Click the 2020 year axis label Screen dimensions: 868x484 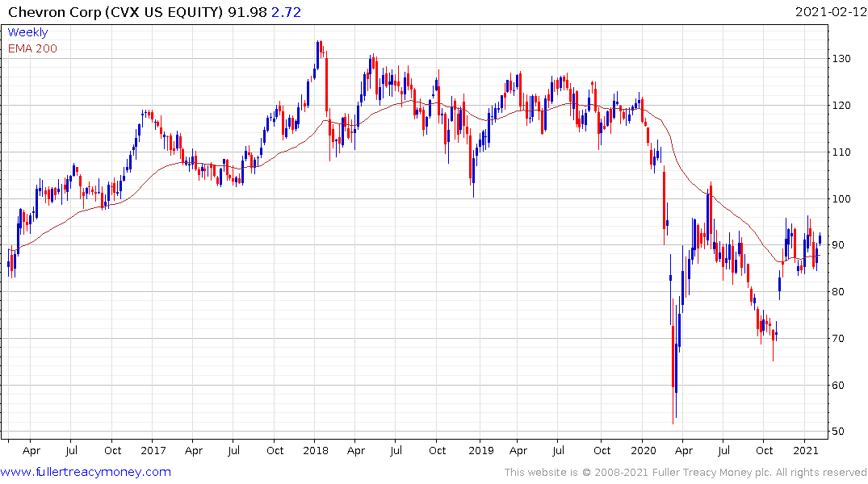point(644,450)
